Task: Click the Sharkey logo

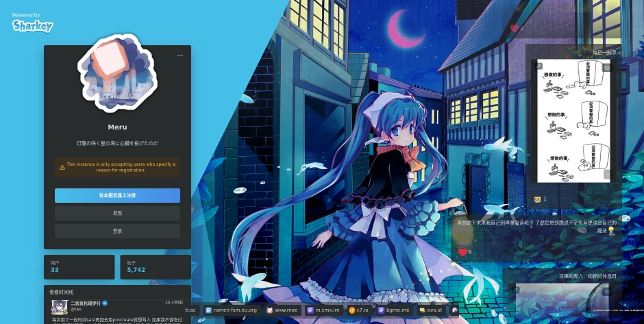Action: click(33, 26)
